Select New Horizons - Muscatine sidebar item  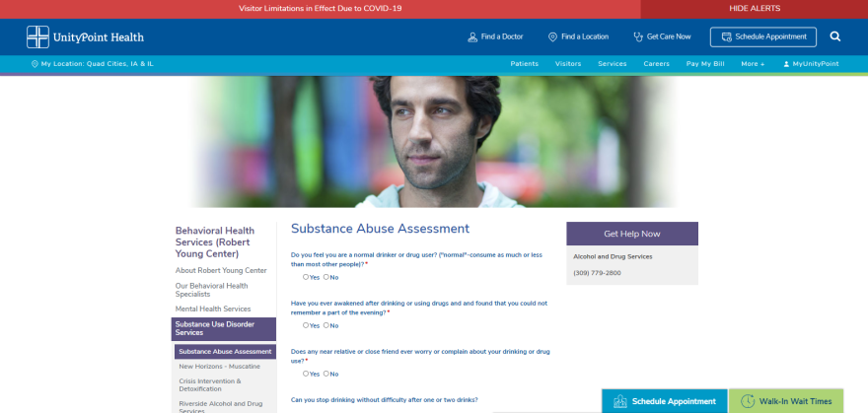[x=220, y=367]
